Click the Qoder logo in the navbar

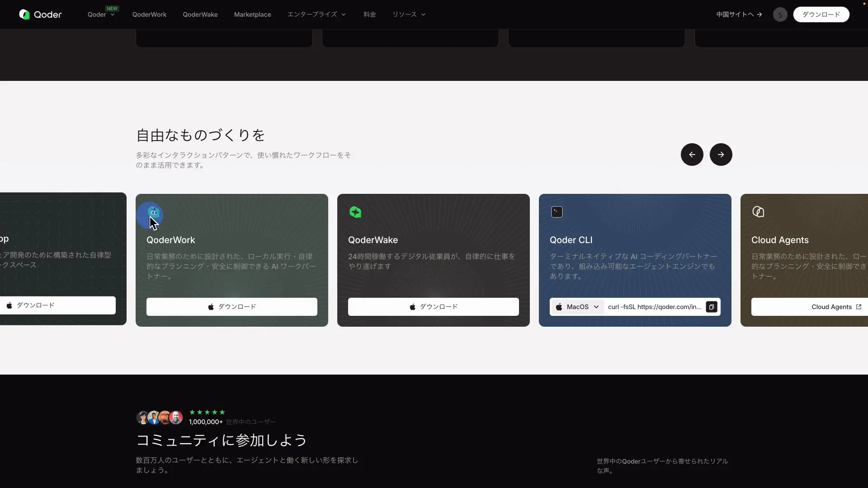pyautogui.click(x=40, y=14)
